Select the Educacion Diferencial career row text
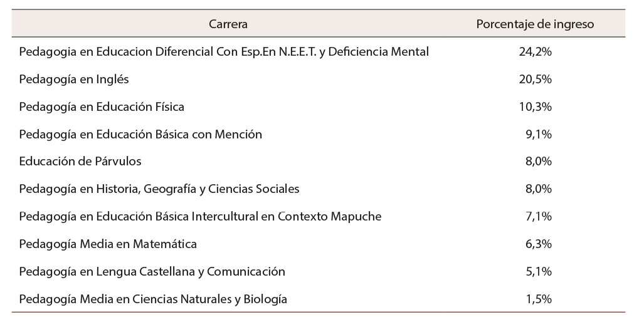644x317 pixels. pyautogui.click(x=224, y=52)
